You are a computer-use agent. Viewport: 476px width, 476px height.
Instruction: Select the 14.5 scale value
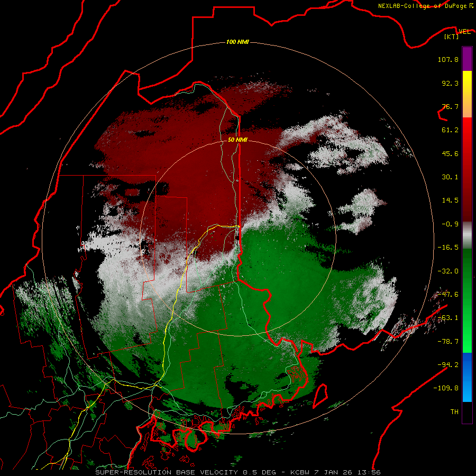pyautogui.click(x=450, y=200)
